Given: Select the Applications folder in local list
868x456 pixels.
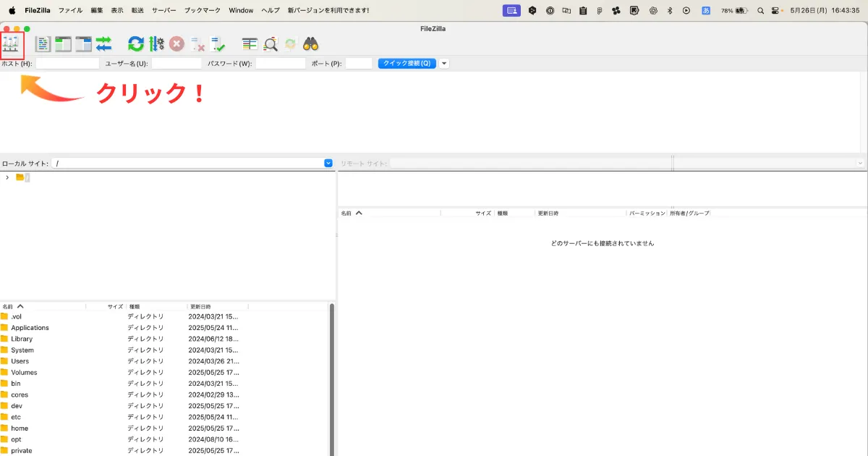Looking at the screenshot, I should click(x=30, y=328).
